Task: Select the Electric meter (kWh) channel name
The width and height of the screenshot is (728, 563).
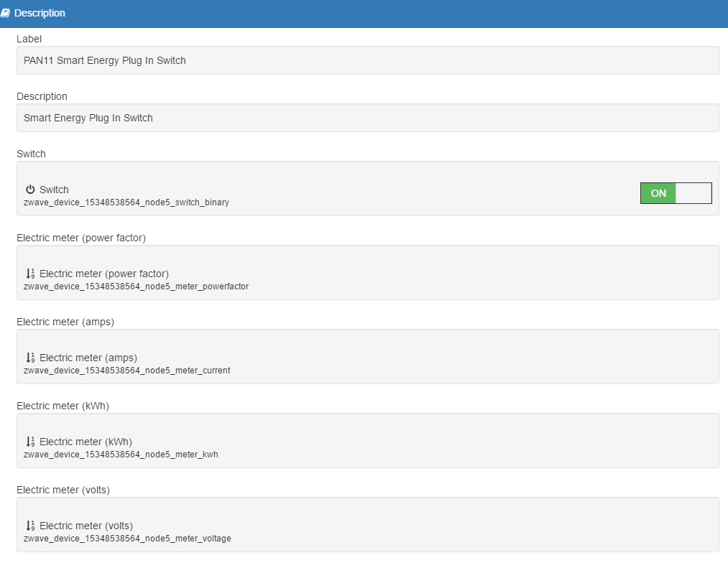Action: (86, 442)
